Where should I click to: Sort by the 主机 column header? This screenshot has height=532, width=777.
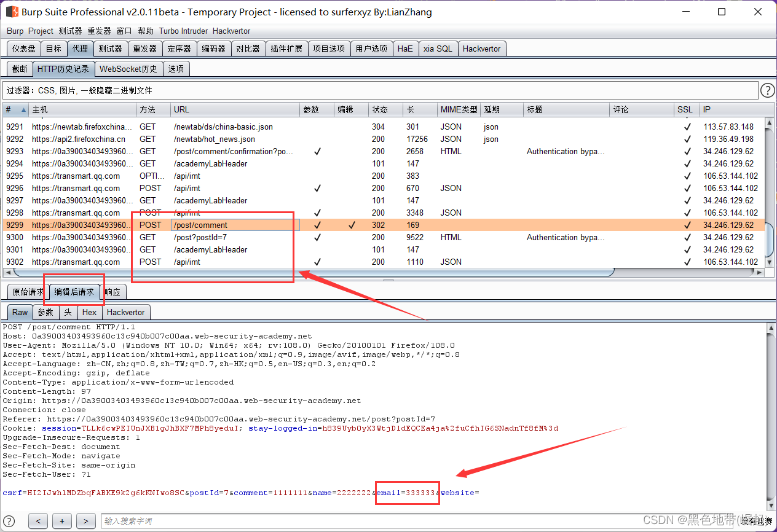(82, 109)
